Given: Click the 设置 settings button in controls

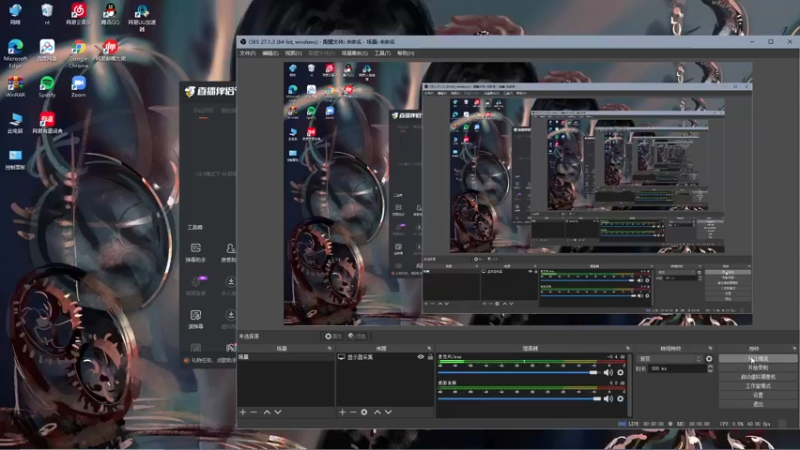Looking at the screenshot, I should click(x=758, y=395).
